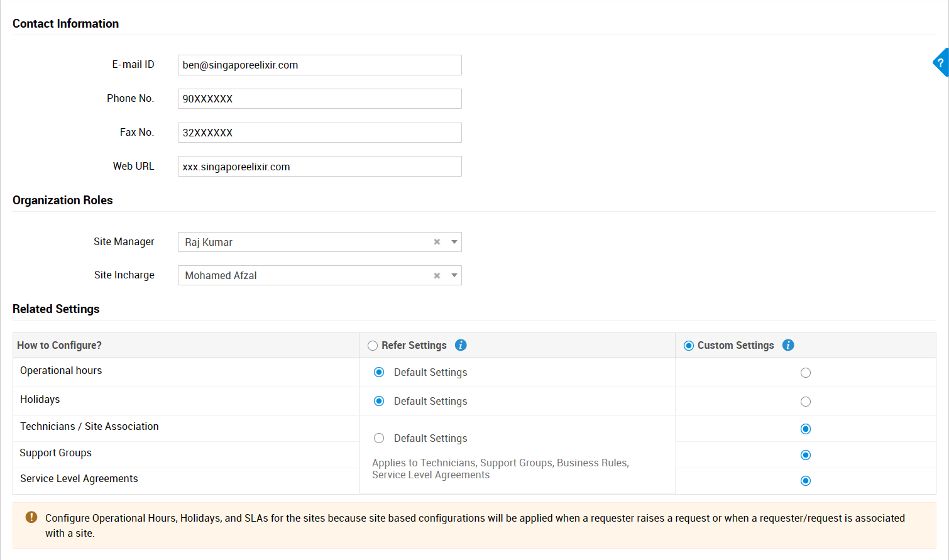Expand the Site Manager dropdown arrow

click(454, 242)
